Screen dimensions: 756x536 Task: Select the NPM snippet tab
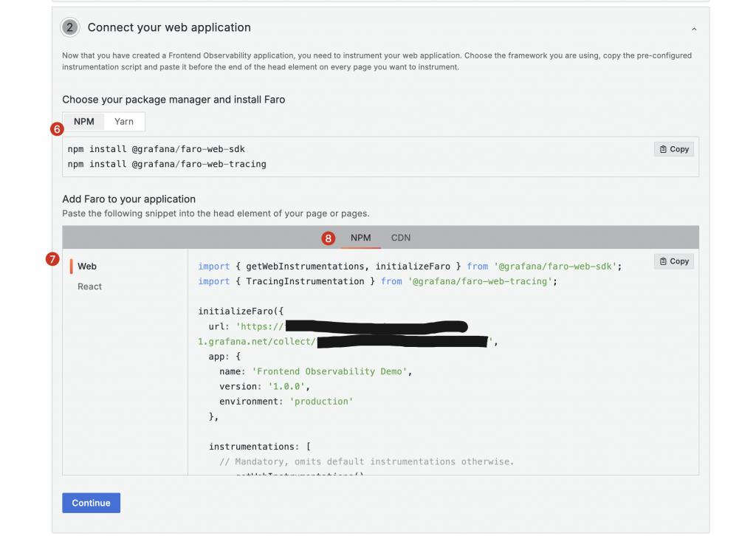tap(360, 238)
